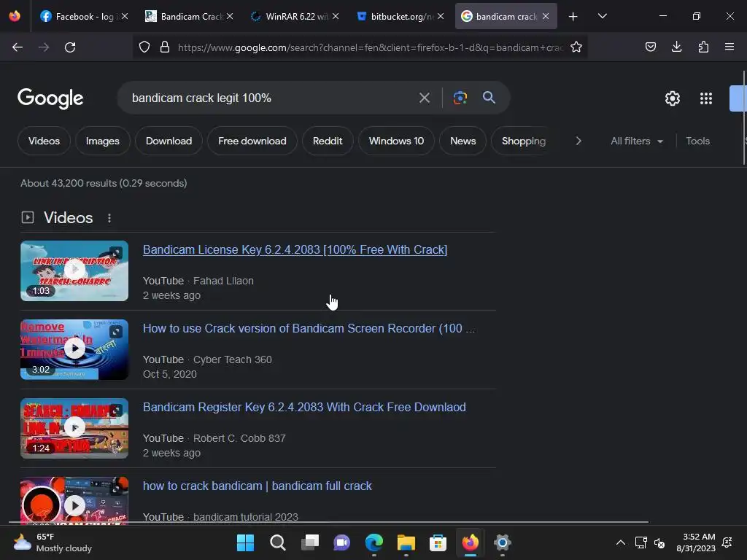Open the Firefox application hamburger menu
Screen dimensions: 747x560
[x=729, y=47]
